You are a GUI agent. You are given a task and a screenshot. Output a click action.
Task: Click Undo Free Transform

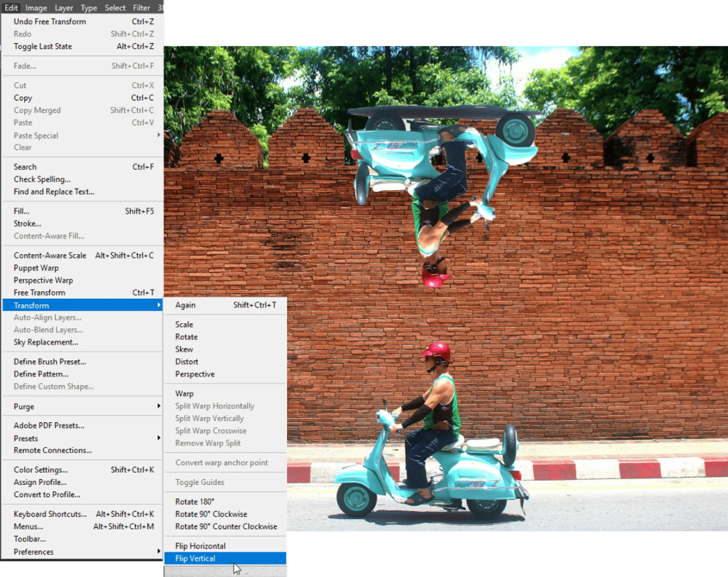(x=49, y=21)
